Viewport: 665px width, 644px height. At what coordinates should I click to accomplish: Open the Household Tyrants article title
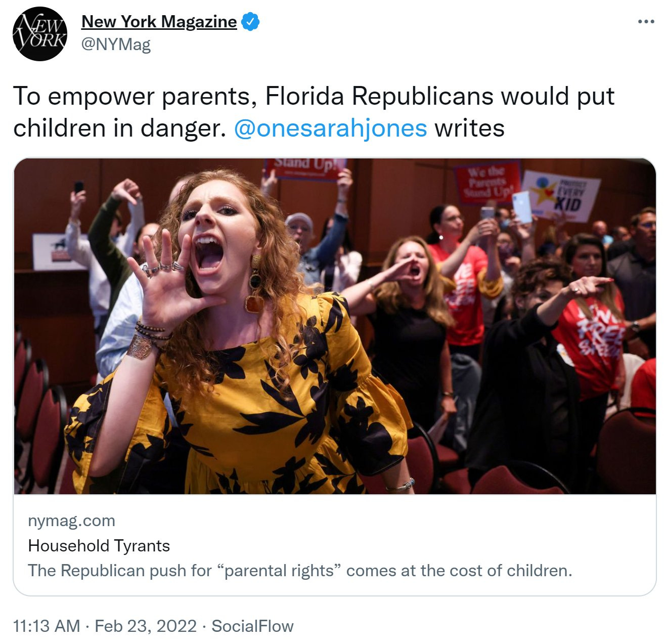pyautogui.click(x=99, y=546)
